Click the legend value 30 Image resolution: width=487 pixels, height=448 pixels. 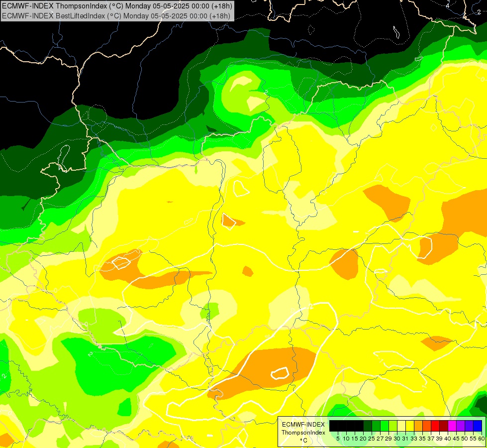[x=397, y=439]
